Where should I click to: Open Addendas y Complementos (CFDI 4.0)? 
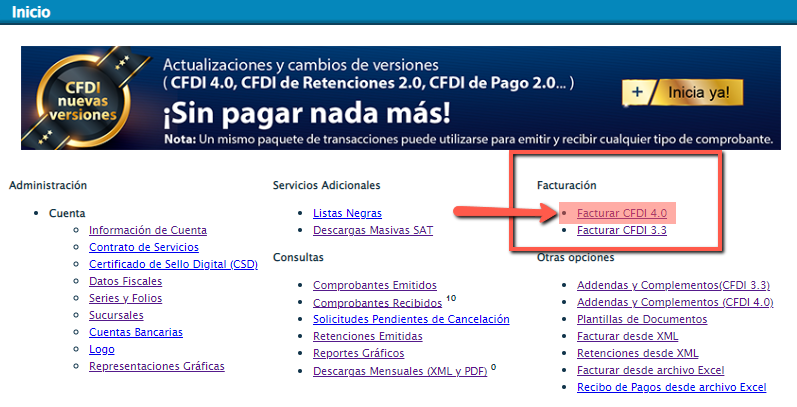point(675,302)
